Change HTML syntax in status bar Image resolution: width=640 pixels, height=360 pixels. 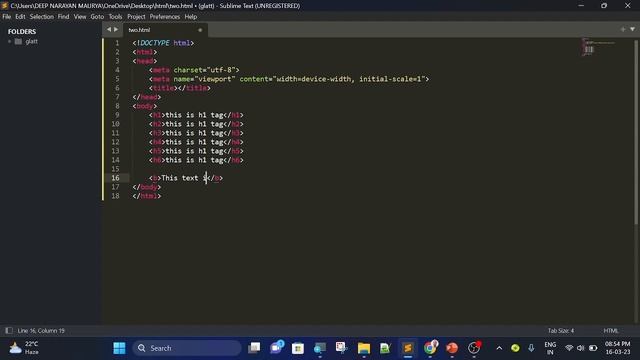611,331
